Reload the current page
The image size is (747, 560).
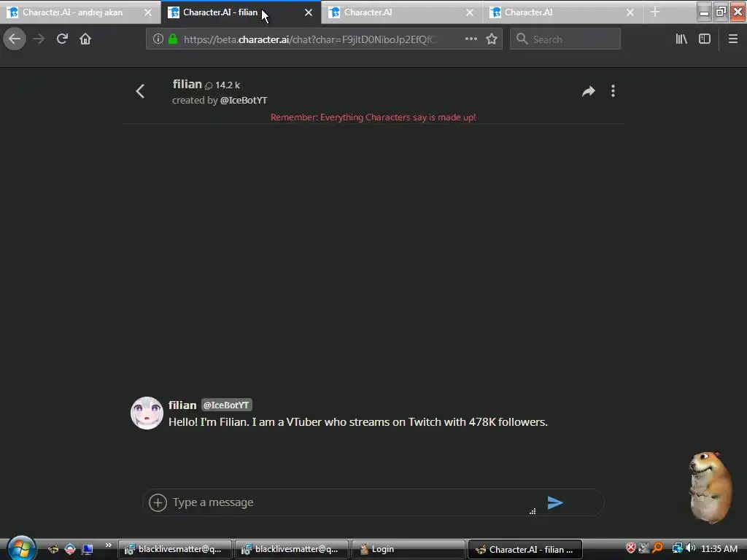point(62,39)
